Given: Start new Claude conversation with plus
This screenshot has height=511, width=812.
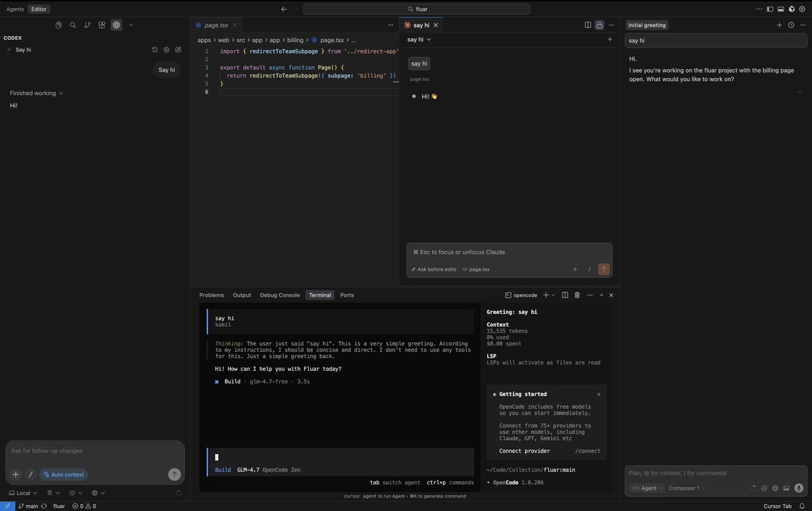Looking at the screenshot, I should (610, 39).
